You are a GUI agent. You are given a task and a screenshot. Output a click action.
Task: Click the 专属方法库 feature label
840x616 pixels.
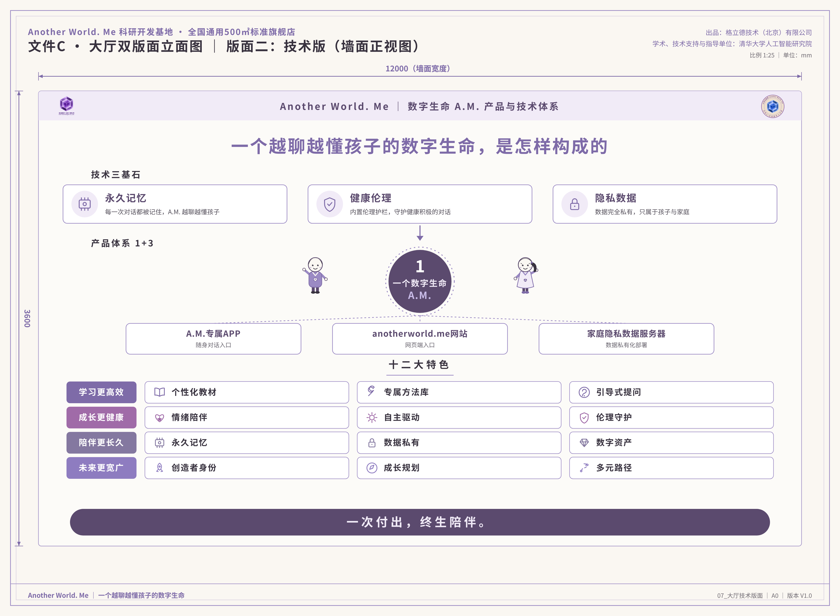pyautogui.click(x=406, y=392)
